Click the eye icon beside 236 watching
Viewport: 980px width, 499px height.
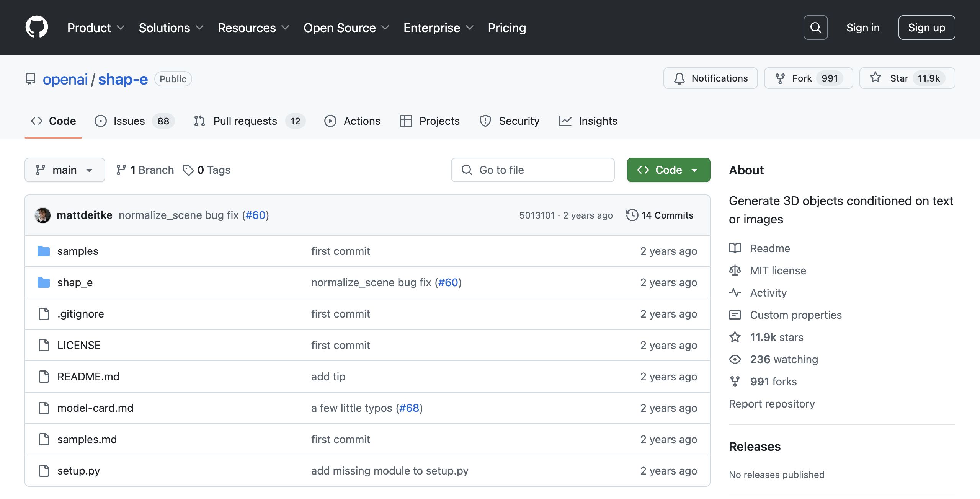(735, 359)
